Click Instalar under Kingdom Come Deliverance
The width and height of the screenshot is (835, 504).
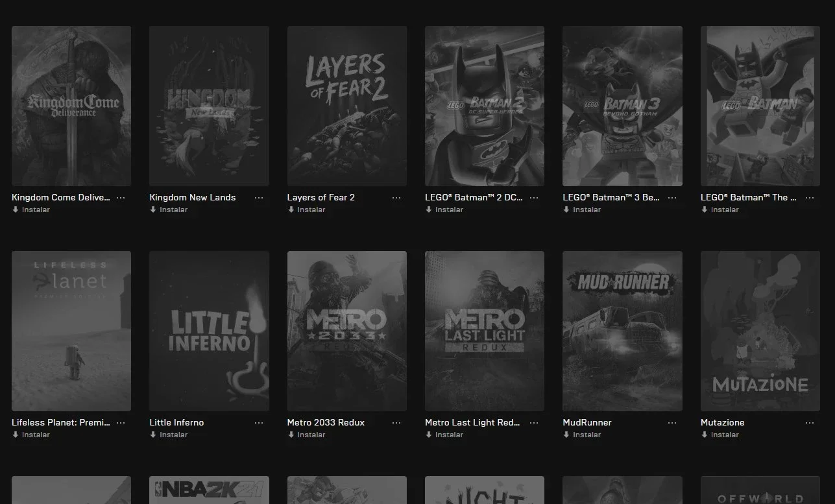pyautogui.click(x=31, y=210)
